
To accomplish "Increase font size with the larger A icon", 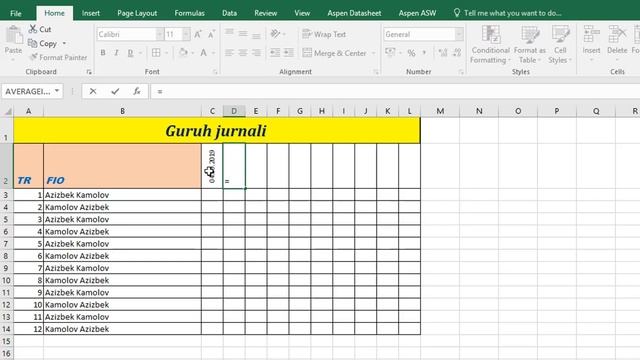I will pos(198,35).
